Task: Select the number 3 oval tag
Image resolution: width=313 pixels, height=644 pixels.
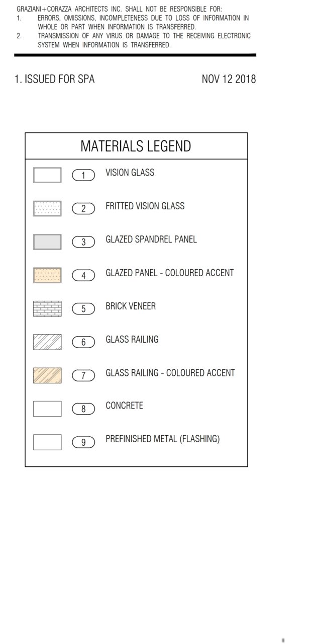Action: pos(83,243)
